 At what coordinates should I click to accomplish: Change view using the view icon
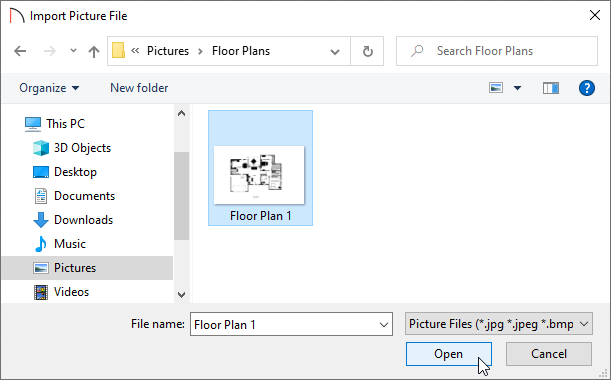pyautogui.click(x=496, y=88)
